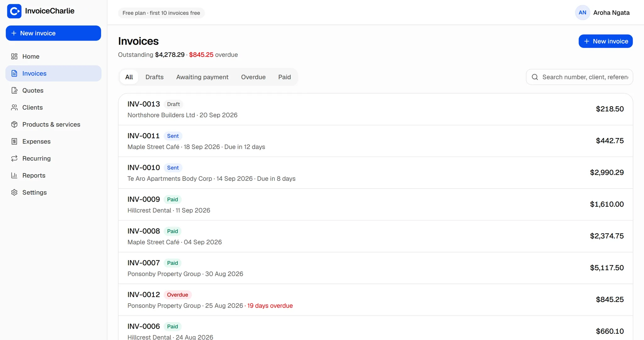644x340 pixels.
Task: Click the Aroha Ngata user name
Action: [611, 13]
